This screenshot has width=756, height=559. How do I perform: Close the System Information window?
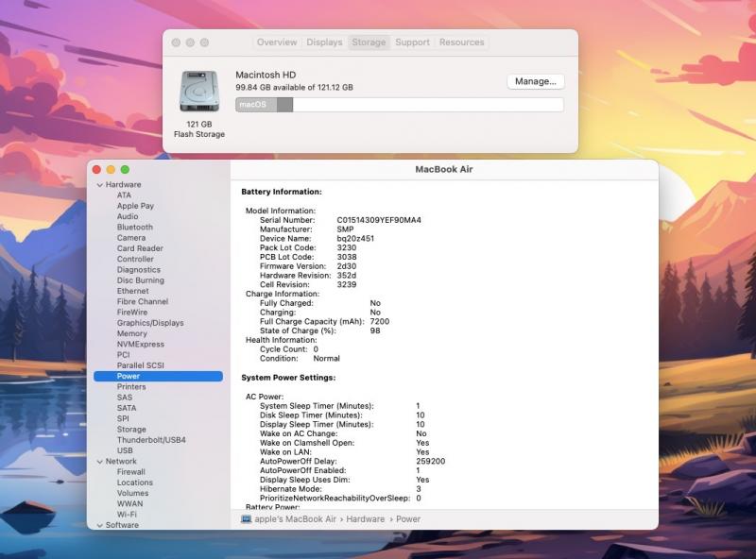[96, 169]
